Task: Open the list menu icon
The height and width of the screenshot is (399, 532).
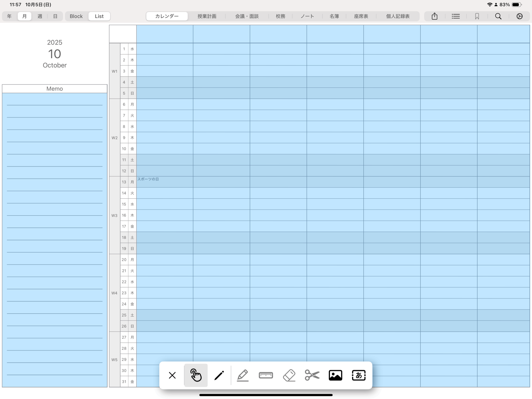Action: (x=456, y=16)
